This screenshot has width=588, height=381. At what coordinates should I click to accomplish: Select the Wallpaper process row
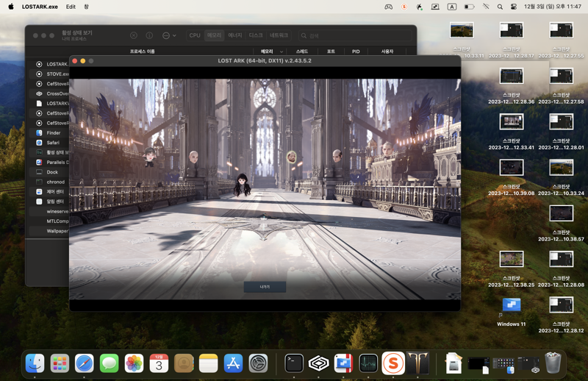click(49, 231)
